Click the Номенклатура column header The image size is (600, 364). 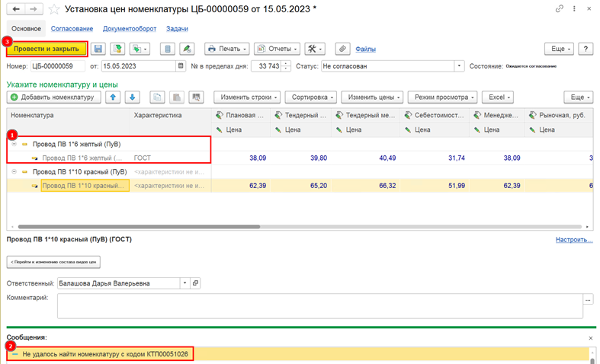point(69,115)
